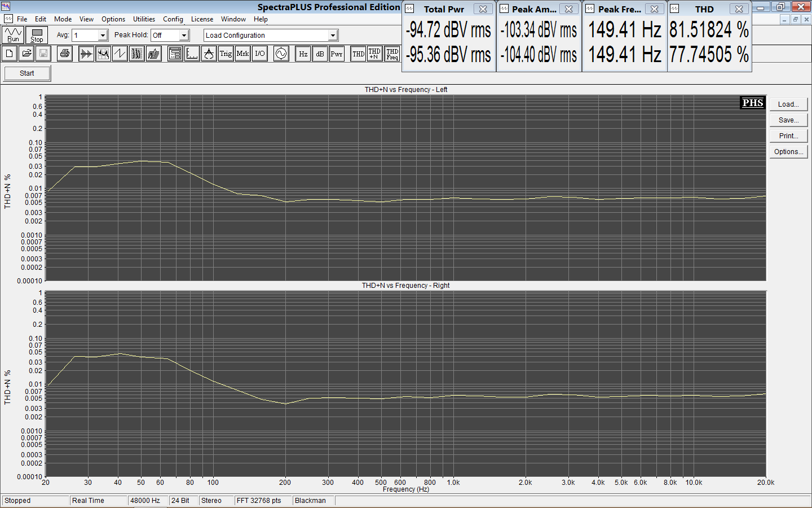812x508 pixels.
Task: Toggle the Hz peak frequency display
Action: [303, 54]
